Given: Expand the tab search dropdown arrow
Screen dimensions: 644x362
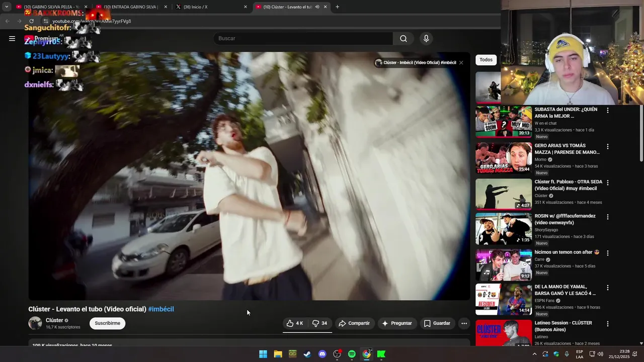Looking at the screenshot, I should 7,7.
